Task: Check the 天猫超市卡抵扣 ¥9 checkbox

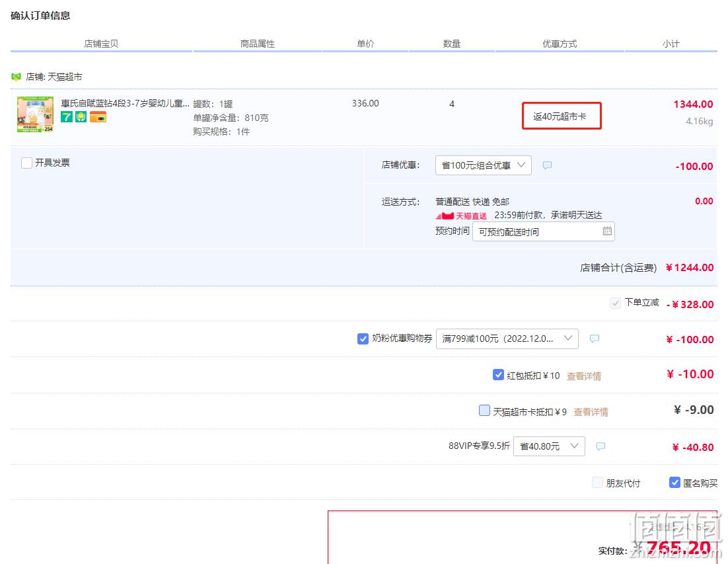Action: (x=484, y=410)
